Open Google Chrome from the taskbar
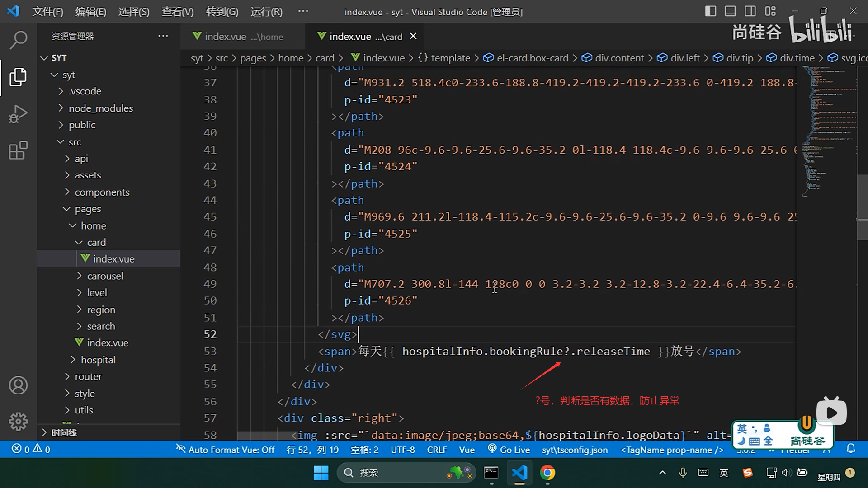 coord(547,473)
